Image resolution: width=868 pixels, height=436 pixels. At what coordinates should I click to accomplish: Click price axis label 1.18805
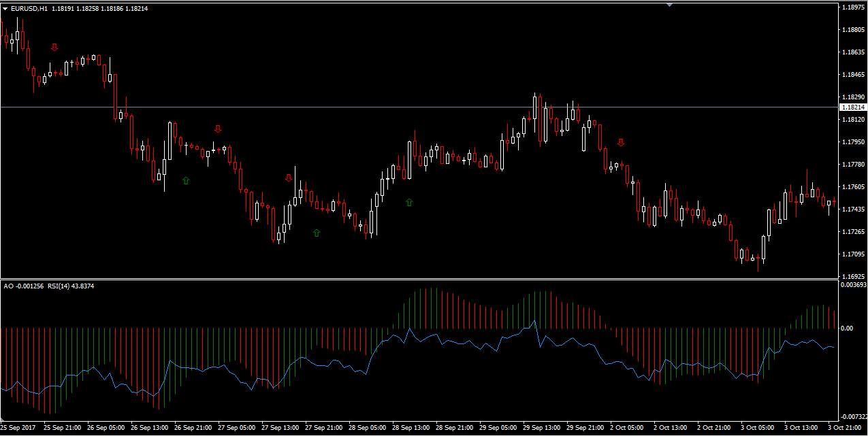[854, 30]
